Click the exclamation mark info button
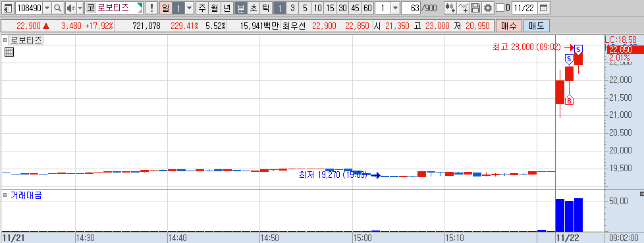This screenshot has height=243, width=644. click(x=152, y=8)
